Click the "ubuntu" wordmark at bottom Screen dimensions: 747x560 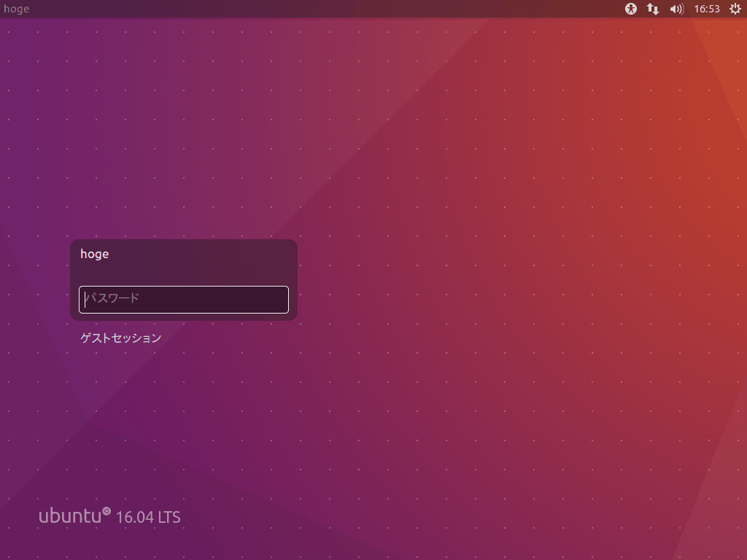69,517
